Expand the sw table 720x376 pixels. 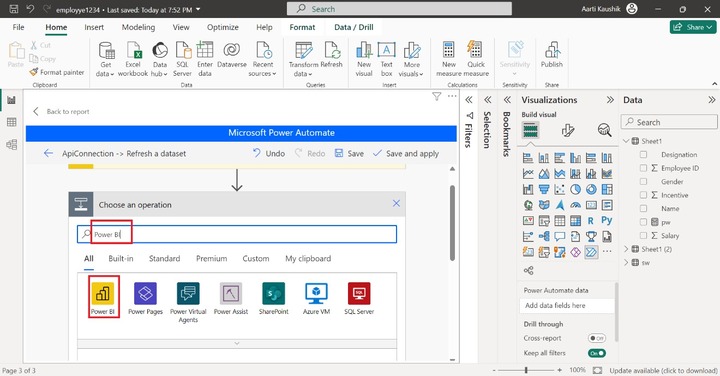point(626,263)
